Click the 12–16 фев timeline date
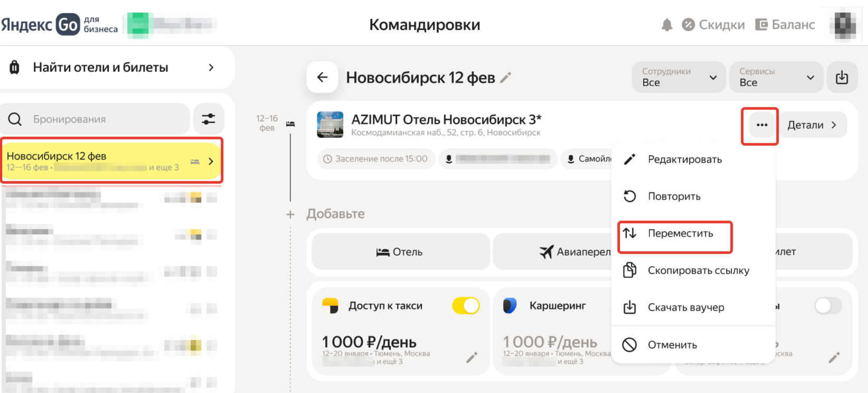868x393 pixels. click(x=267, y=123)
